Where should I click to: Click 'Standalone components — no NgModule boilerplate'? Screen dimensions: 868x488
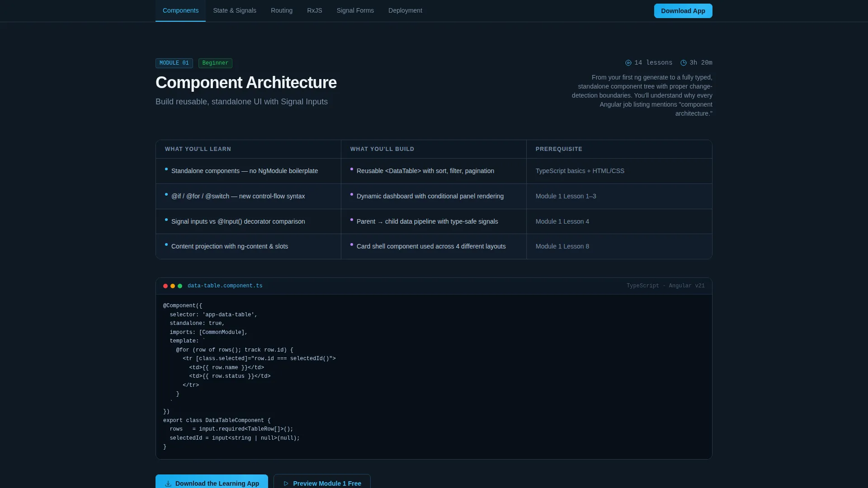tap(245, 171)
